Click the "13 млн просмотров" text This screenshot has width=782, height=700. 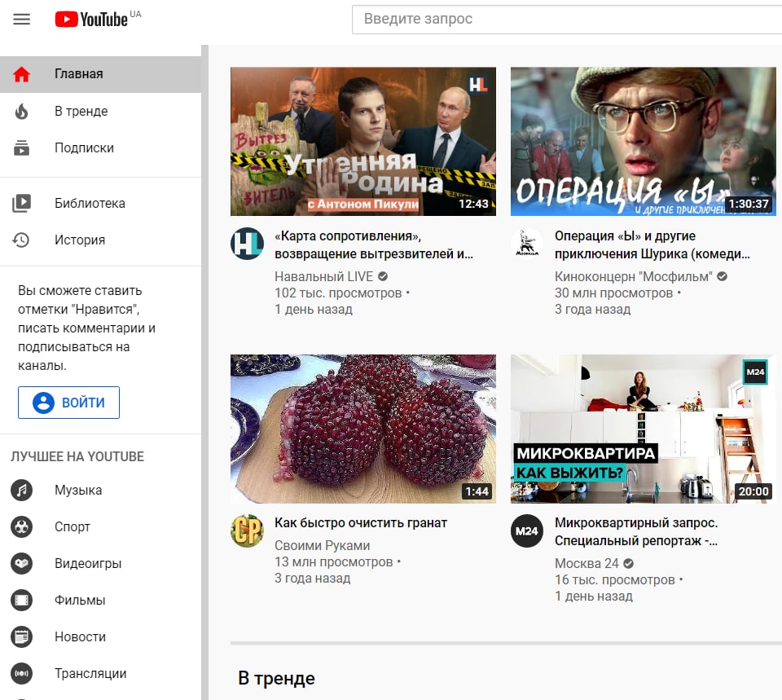click(x=333, y=561)
